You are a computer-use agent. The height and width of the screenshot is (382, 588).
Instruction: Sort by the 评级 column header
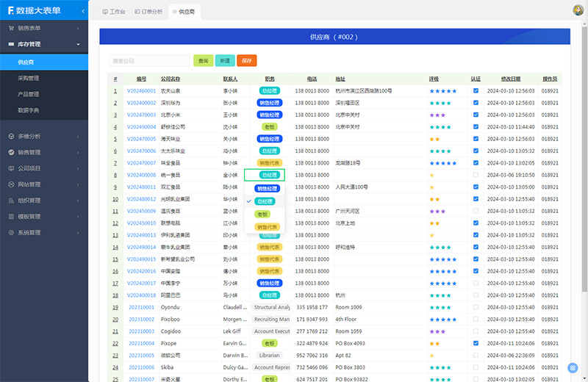coord(434,79)
